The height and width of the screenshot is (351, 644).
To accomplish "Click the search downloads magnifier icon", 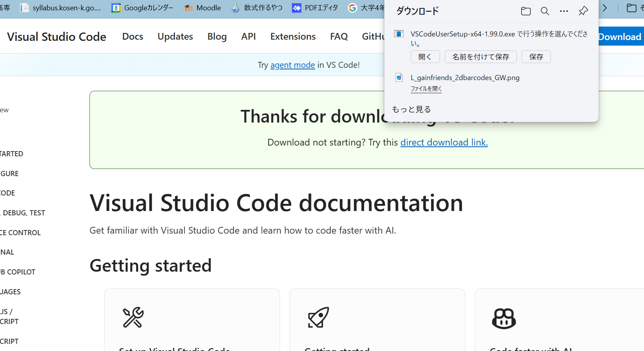I will (x=545, y=11).
